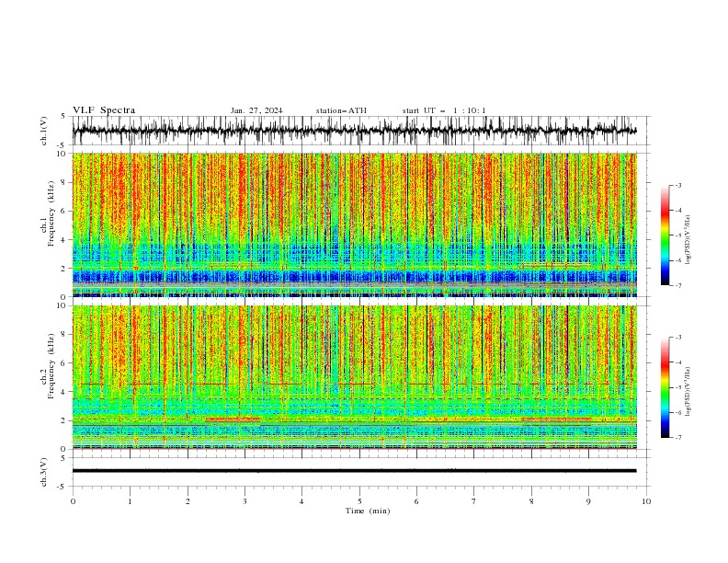728x563 pixels.
Task: Click tick label "10" on the Time axis
Action: tap(646, 501)
